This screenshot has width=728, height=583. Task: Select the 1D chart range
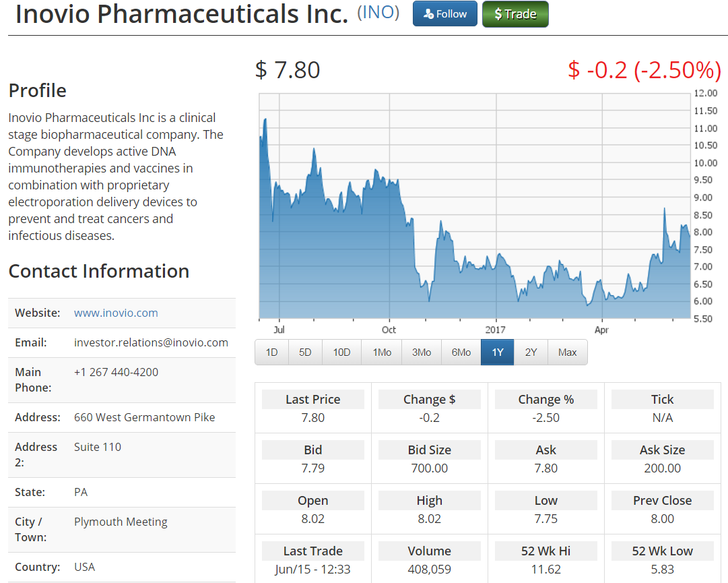pos(271,352)
